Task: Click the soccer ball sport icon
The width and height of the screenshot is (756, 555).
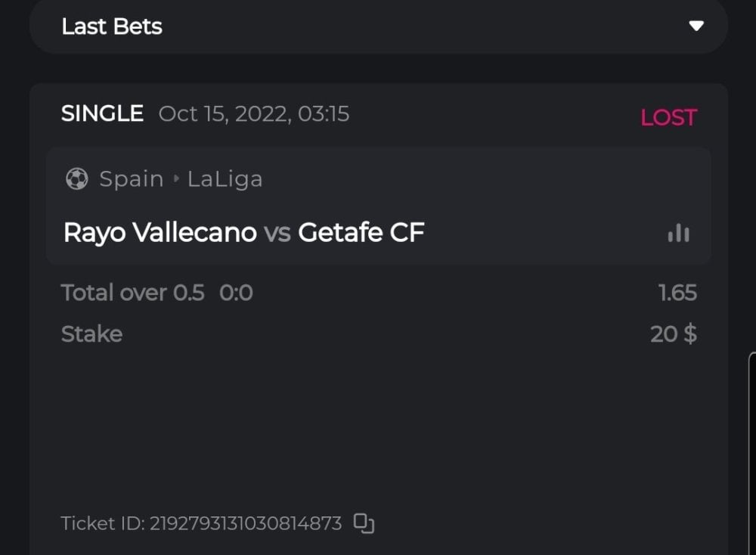Action: click(76, 179)
